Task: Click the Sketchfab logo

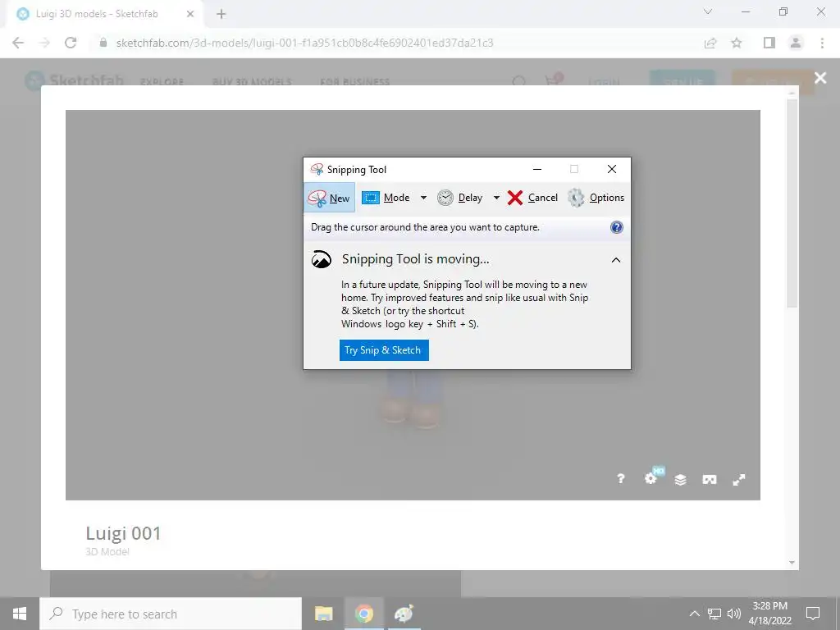Action: [74, 81]
